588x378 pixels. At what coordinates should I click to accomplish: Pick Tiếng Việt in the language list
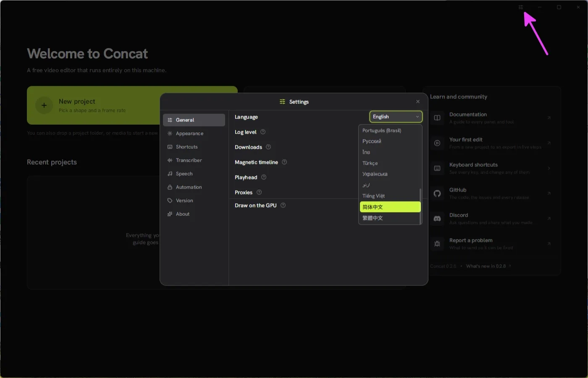pyautogui.click(x=389, y=196)
